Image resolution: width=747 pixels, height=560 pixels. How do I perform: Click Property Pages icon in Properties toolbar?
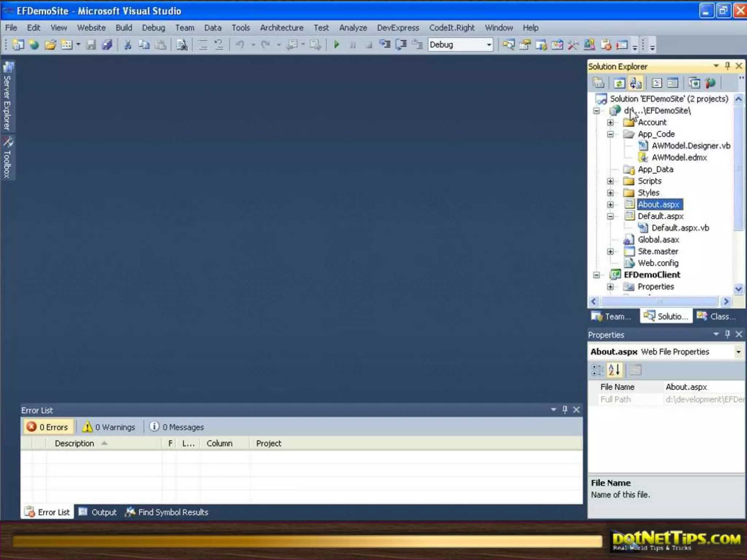pos(635,370)
